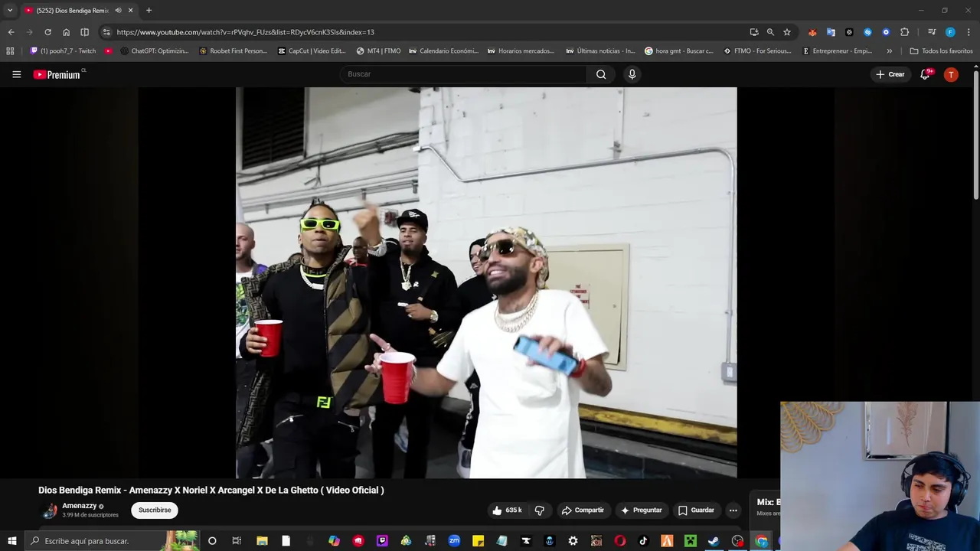Dislike the video with thumbs down
The height and width of the screenshot is (551, 980).
coord(539,510)
